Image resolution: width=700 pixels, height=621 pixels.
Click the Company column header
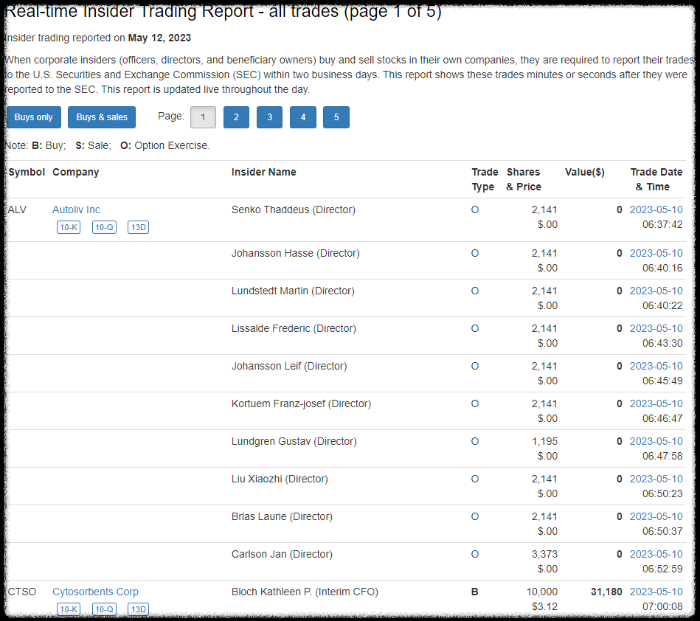[75, 172]
